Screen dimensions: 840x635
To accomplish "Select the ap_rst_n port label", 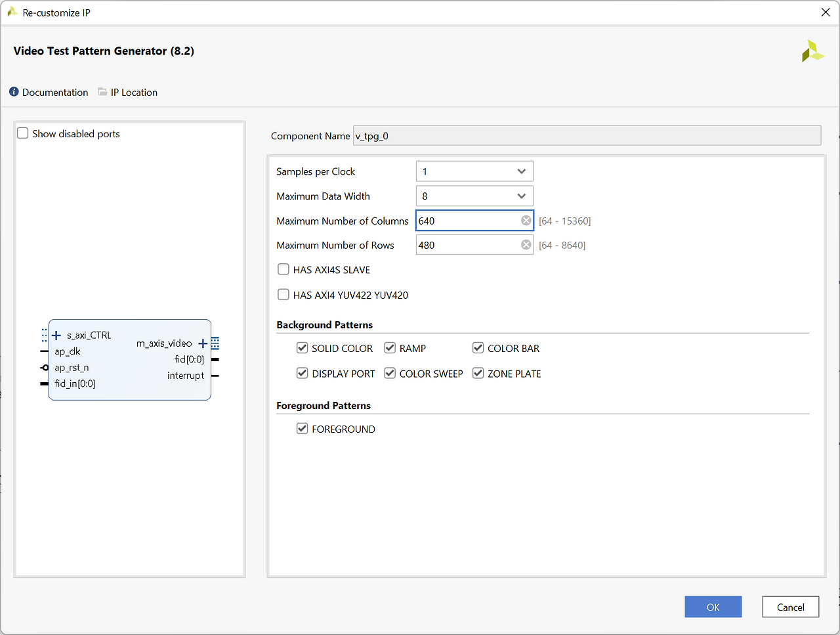I will tap(72, 368).
